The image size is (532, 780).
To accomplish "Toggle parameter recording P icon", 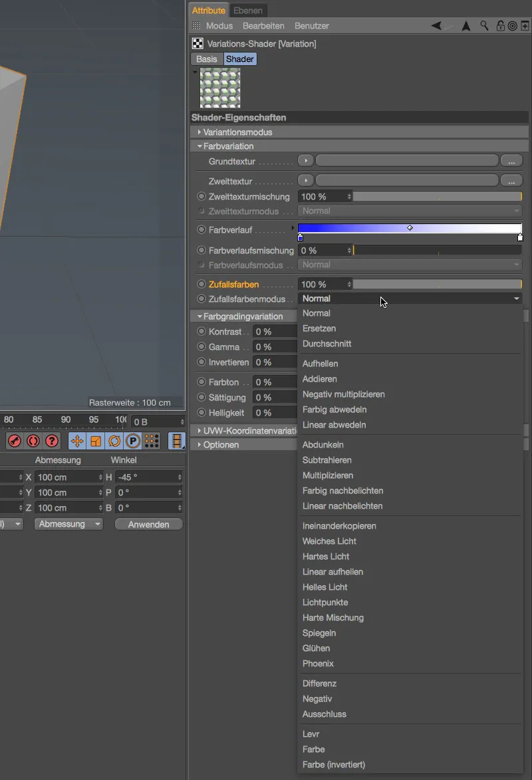I will (x=132, y=441).
